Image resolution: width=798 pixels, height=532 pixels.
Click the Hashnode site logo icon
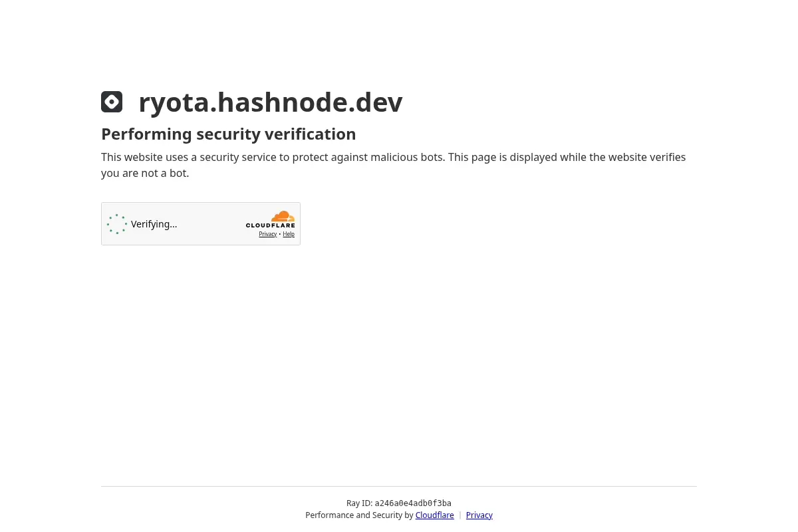coord(112,102)
